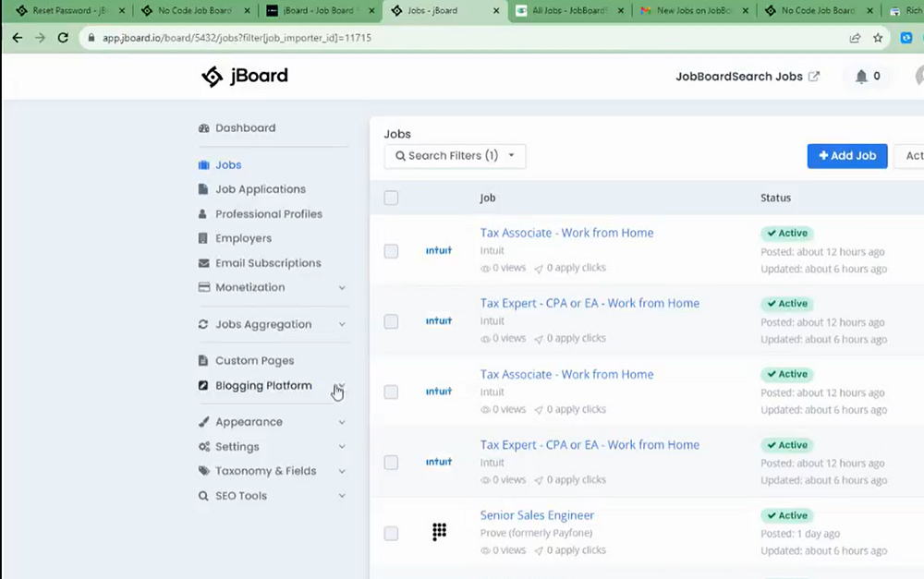Switch to the first No Code Job Board tab
924x579 pixels.
[x=194, y=10]
